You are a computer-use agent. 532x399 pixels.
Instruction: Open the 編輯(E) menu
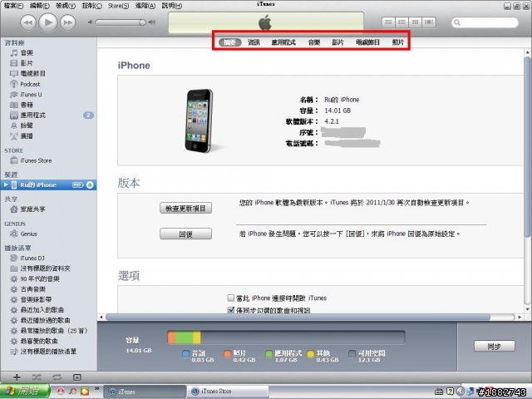39,6
